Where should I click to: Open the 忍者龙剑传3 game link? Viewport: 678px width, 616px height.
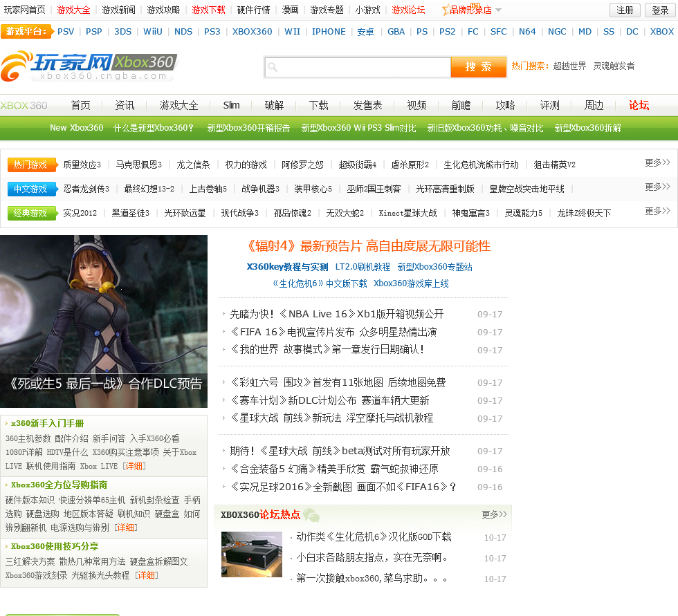click(86, 189)
